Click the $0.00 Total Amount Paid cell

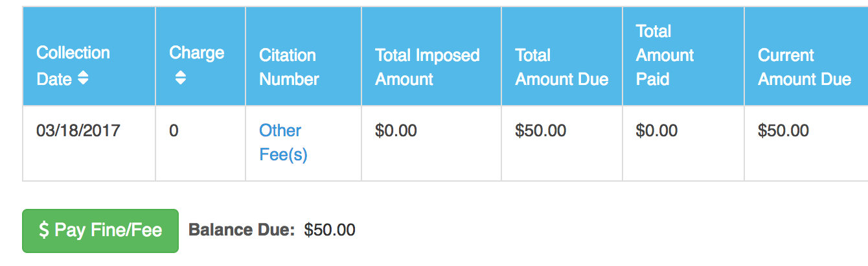click(x=683, y=143)
